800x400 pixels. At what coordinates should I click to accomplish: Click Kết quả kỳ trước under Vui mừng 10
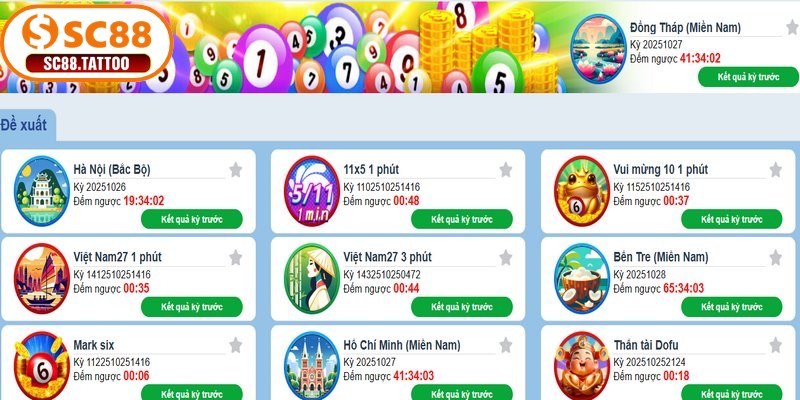[x=732, y=219]
